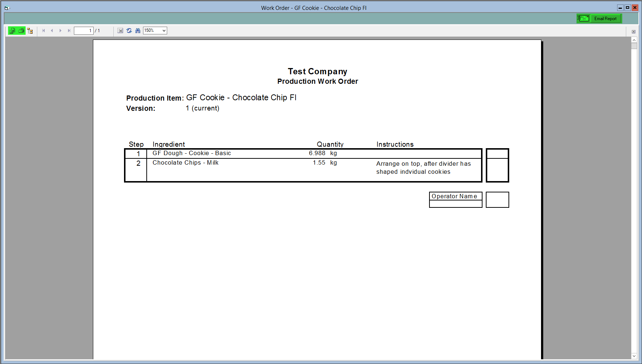The image size is (642, 364).
Task: Click the scroll down arrow
Action: pos(634,356)
